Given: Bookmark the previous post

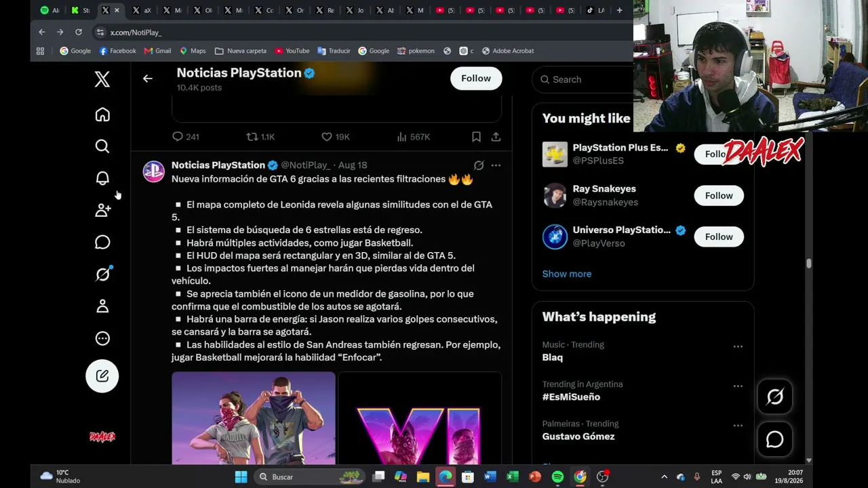Looking at the screenshot, I should point(476,137).
